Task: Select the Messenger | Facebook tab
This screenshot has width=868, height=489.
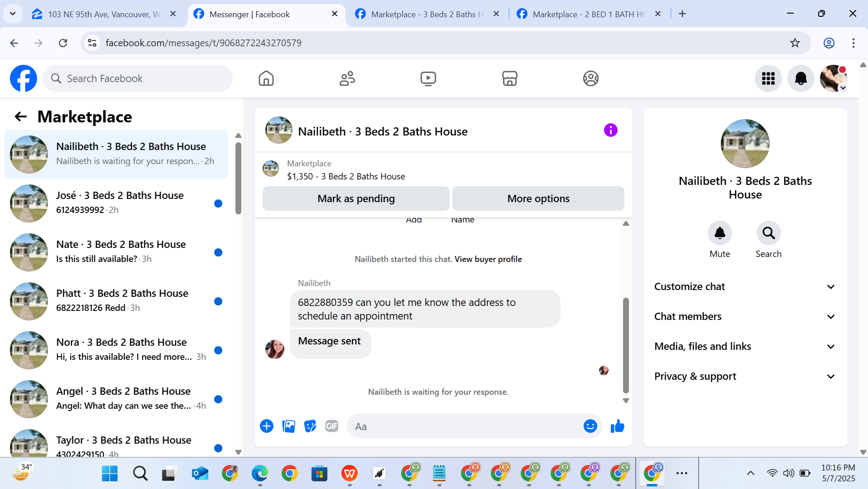Action: click(x=266, y=14)
